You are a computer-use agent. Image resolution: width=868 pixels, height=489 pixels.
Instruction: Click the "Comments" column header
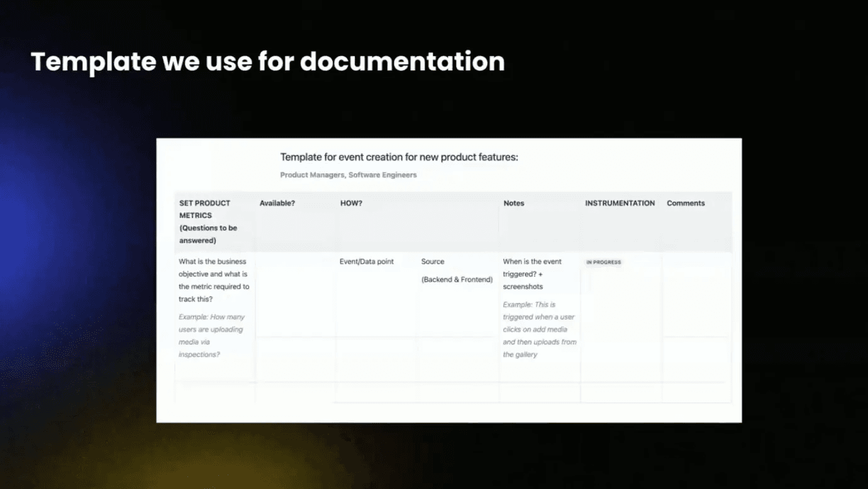(685, 203)
